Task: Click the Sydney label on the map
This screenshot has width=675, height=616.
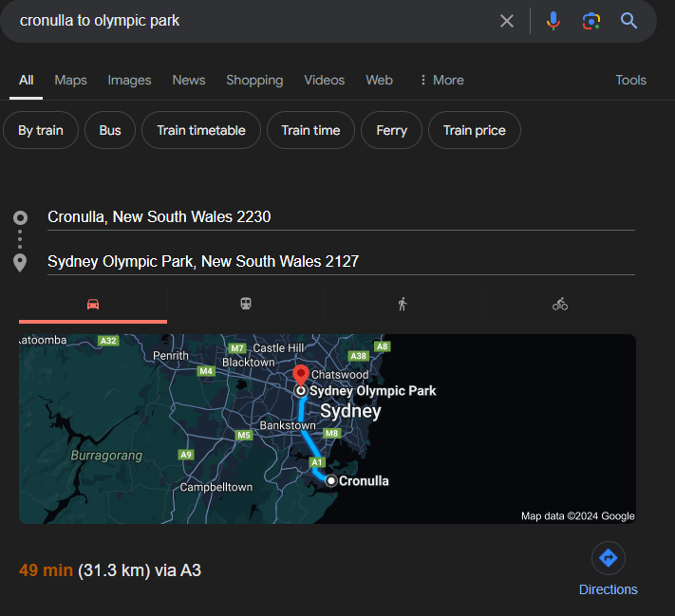Action: click(x=350, y=411)
